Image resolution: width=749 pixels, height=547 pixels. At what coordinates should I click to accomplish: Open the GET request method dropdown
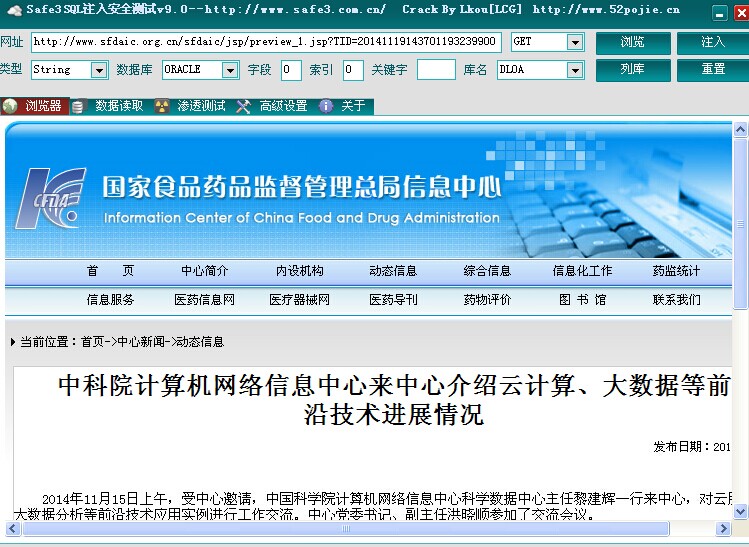tap(576, 42)
